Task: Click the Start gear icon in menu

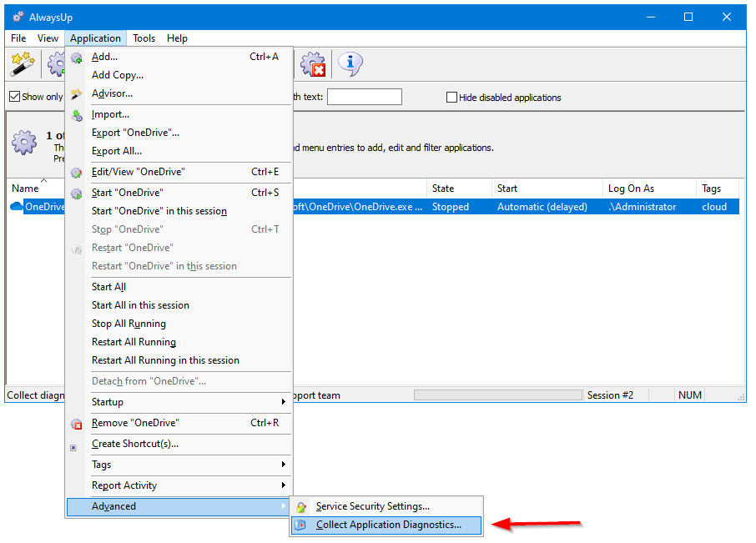Action: point(77,194)
